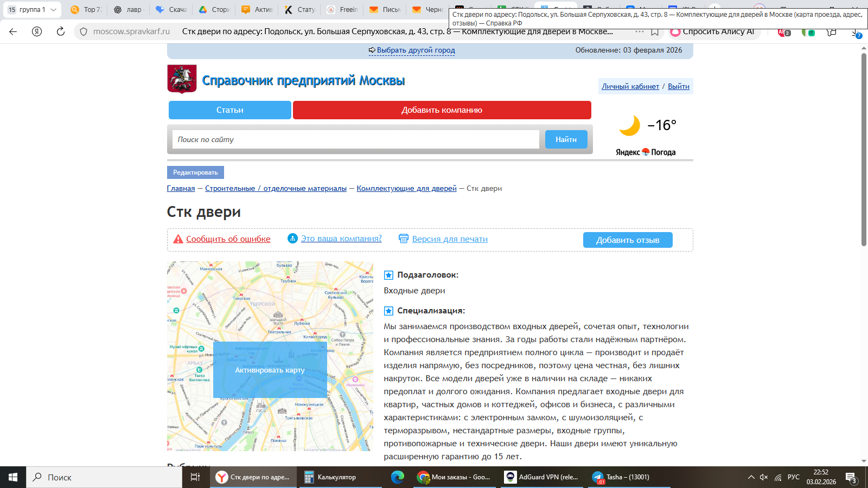Switch to the Google Drive 'Стори' tab
The width and height of the screenshot is (868, 488).
click(x=213, y=10)
